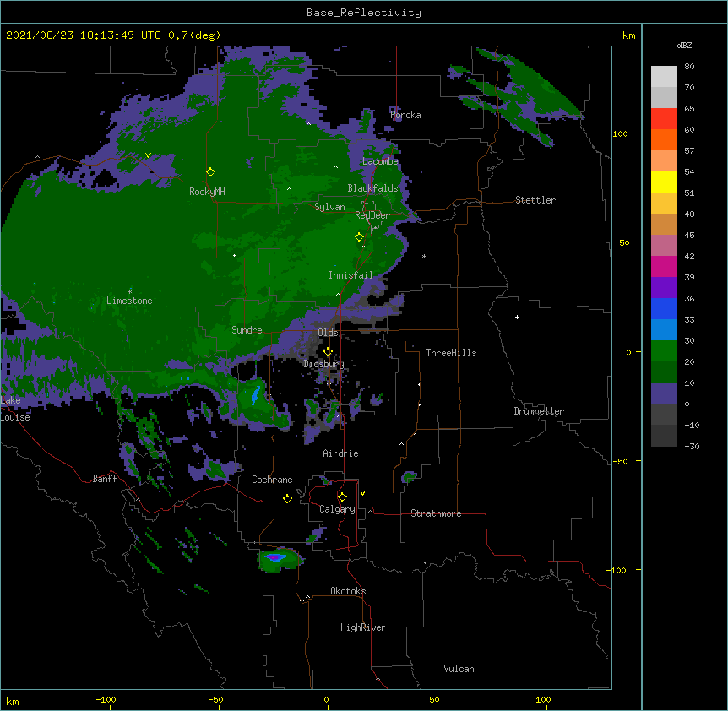This screenshot has width=728, height=711.
Task: Click the Base_Reflectivity title
Action: point(364,13)
